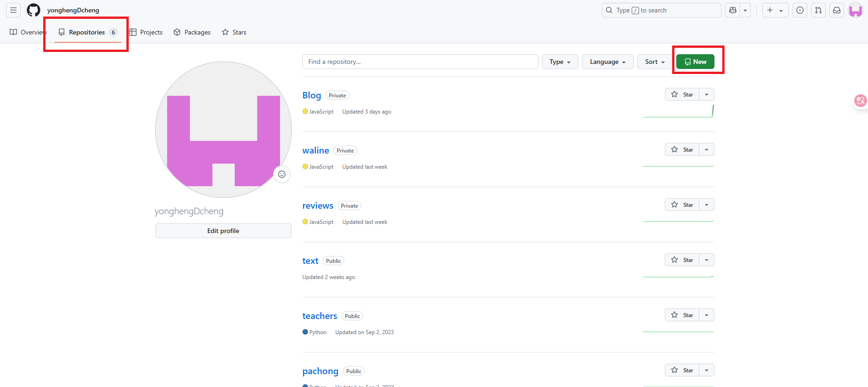
Task: Star the waline repository
Action: (682, 149)
